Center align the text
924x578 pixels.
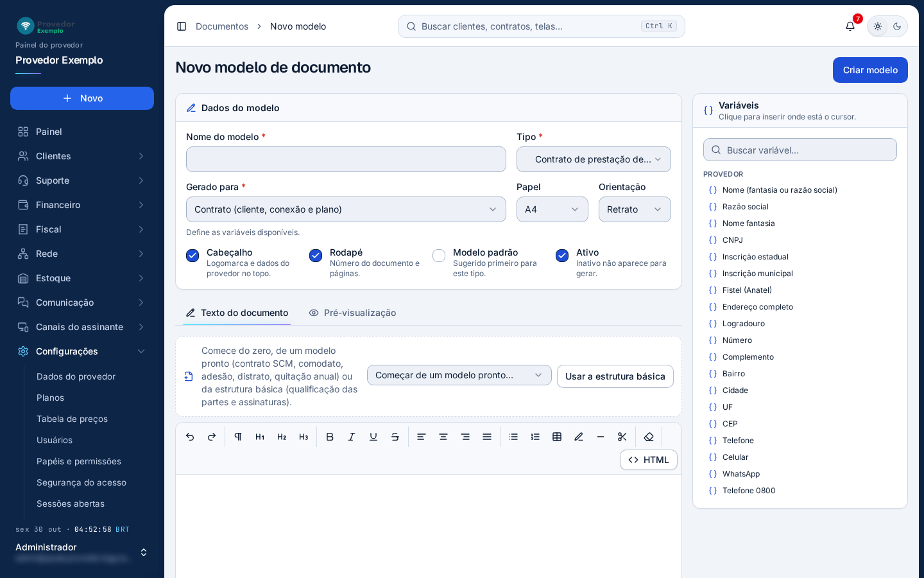tap(443, 437)
